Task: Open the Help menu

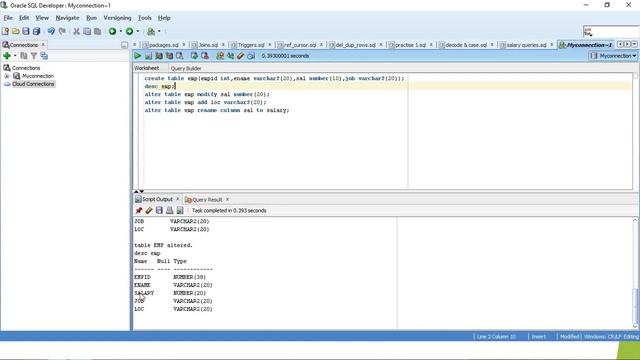Action: click(x=164, y=18)
